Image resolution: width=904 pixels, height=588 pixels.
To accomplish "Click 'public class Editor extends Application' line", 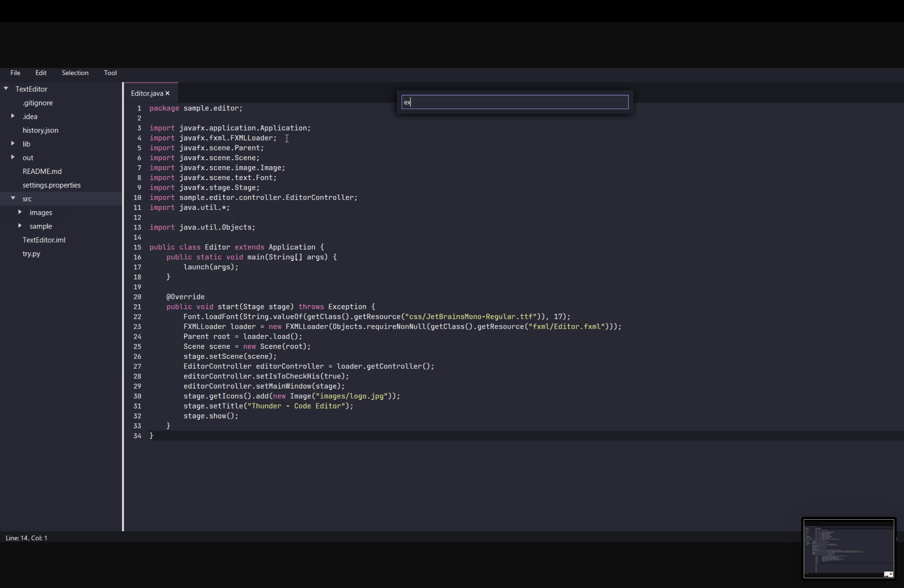I will [237, 247].
